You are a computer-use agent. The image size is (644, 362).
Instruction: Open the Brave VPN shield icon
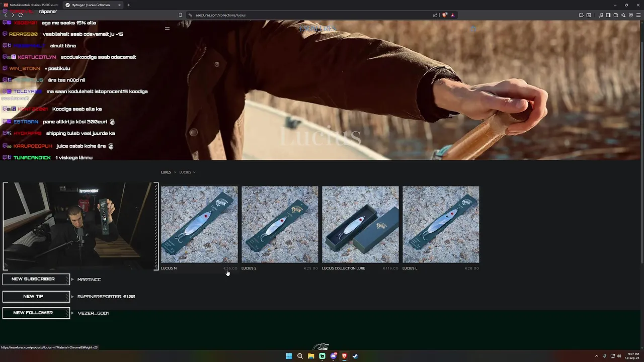(631, 15)
